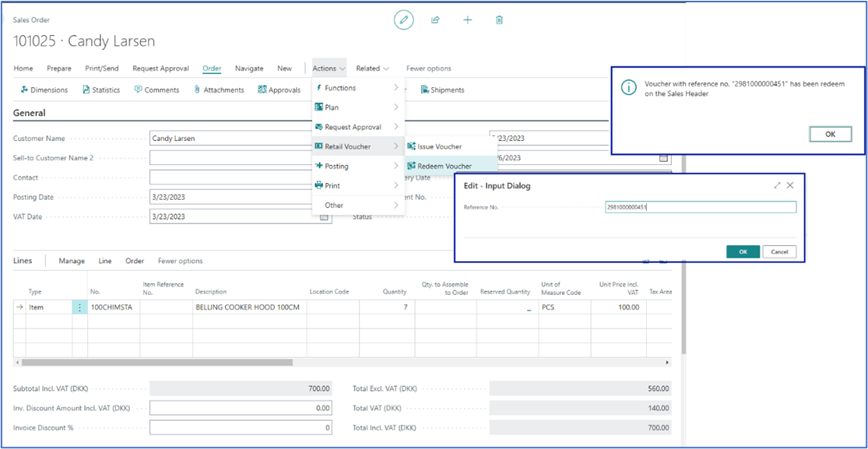The height and width of the screenshot is (449, 868).
Task: Open Line menu in Lines section
Action: click(x=105, y=261)
